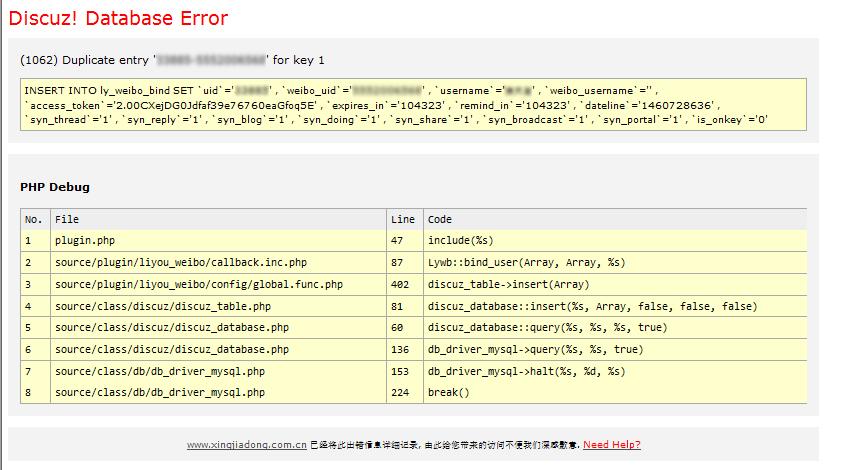This screenshot has height=470, width=852.
Task: Select the discuz_database::query code cell
Action: click(x=615, y=328)
